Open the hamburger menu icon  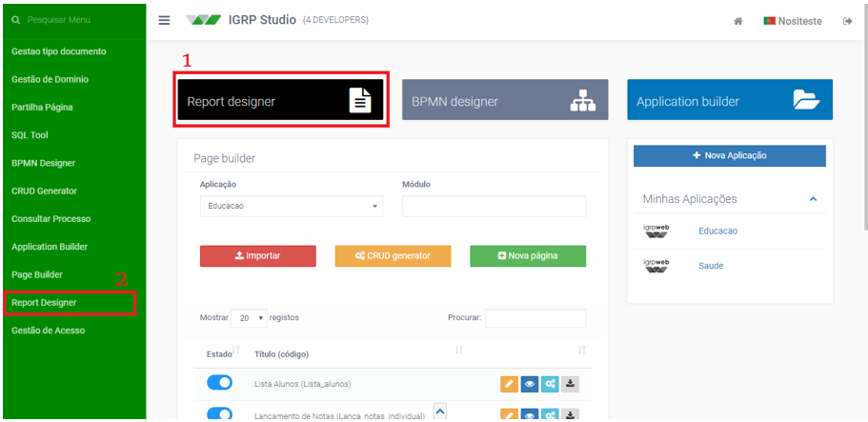coord(164,21)
